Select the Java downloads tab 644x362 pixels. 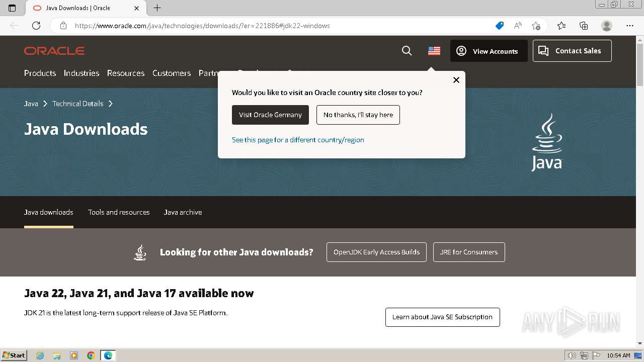coord(49,212)
